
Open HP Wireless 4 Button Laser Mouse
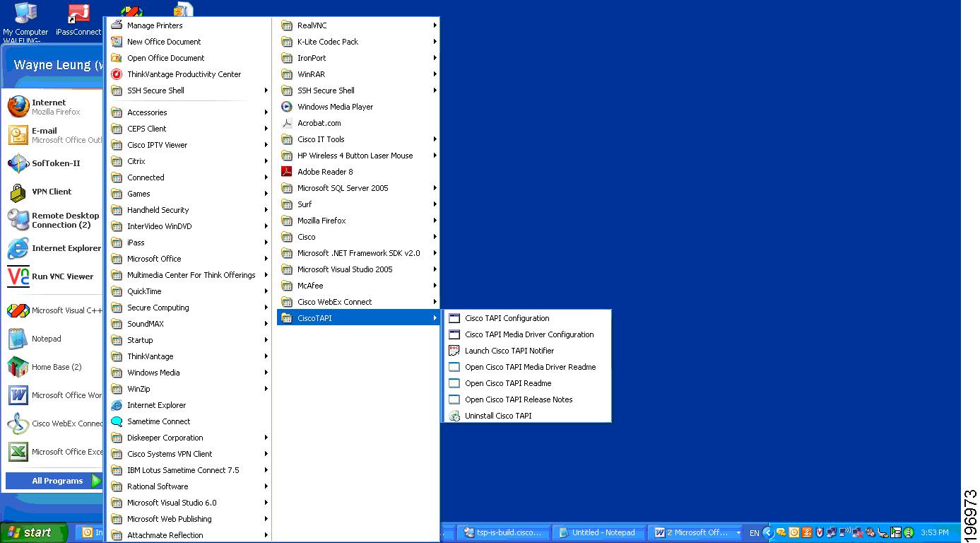tap(358, 156)
